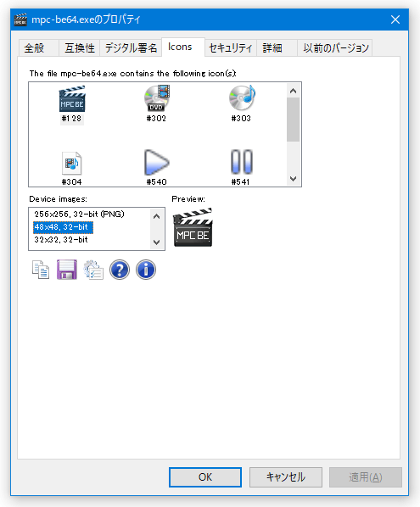Select 32x32, 32-bit device image
Screen dimensions: 420x507
[x=61, y=240]
